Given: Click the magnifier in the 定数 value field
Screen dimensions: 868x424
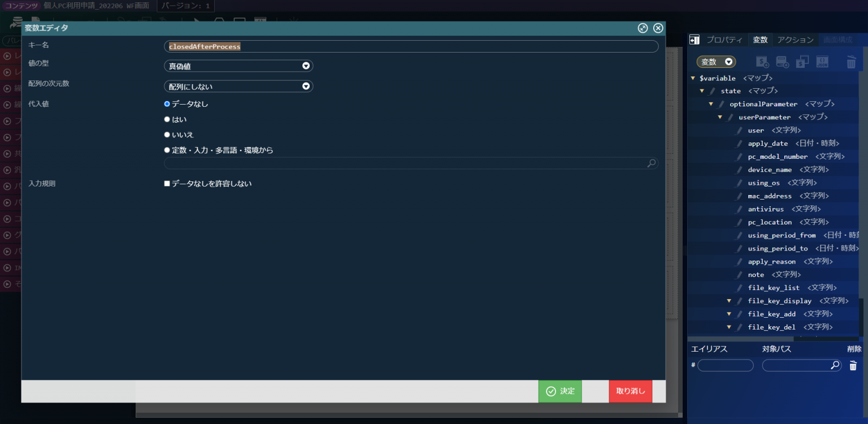Looking at the screenshot, I should tap(652, 163).
